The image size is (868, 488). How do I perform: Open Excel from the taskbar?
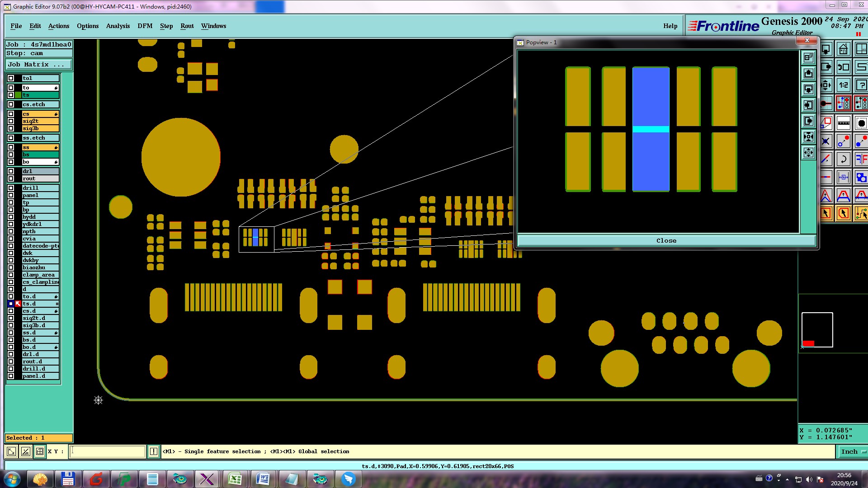(235, 479)
